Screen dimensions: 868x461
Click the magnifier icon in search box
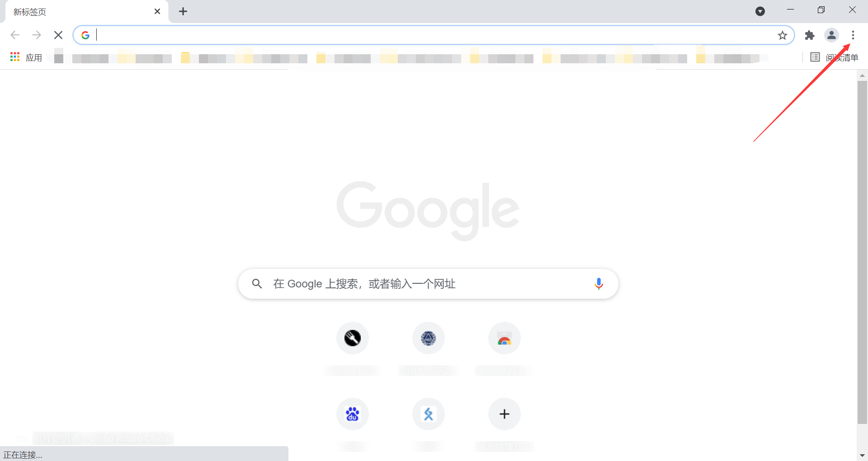pos(257,284)
